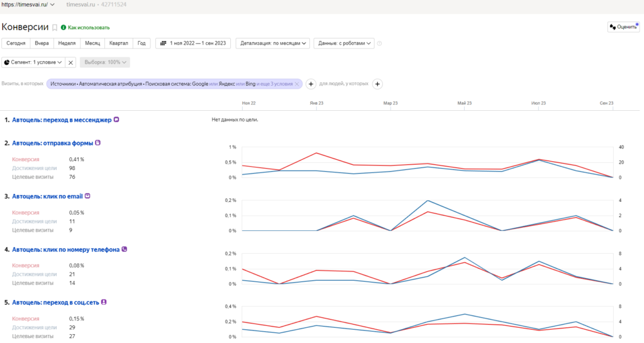This screenshot has height=343, width=644.
Task: Click the phone icon beside клик по номеру телефона
Action: click(x=125, y=249)
